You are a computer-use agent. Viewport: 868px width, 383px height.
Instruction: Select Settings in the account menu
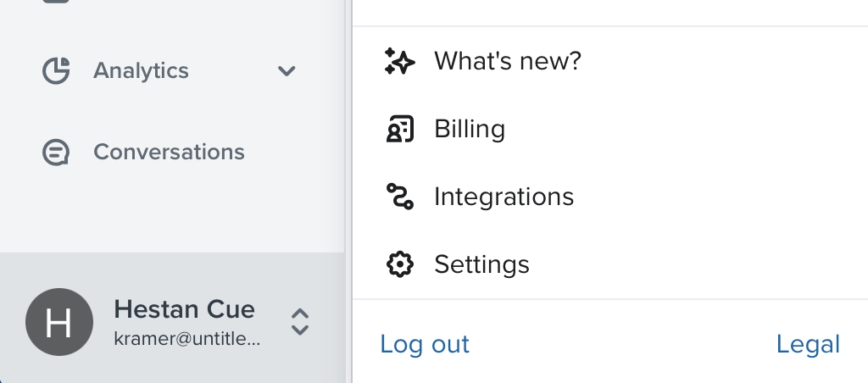481,264
